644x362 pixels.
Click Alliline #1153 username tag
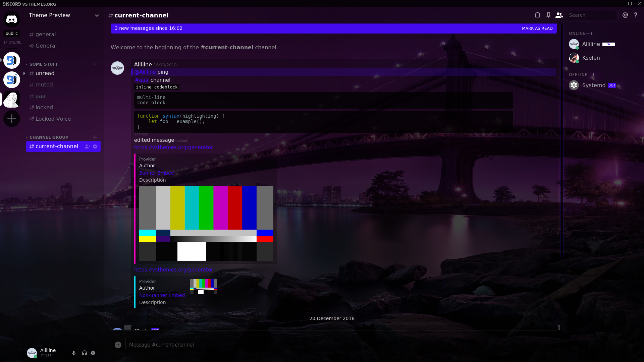pos(48,353)
